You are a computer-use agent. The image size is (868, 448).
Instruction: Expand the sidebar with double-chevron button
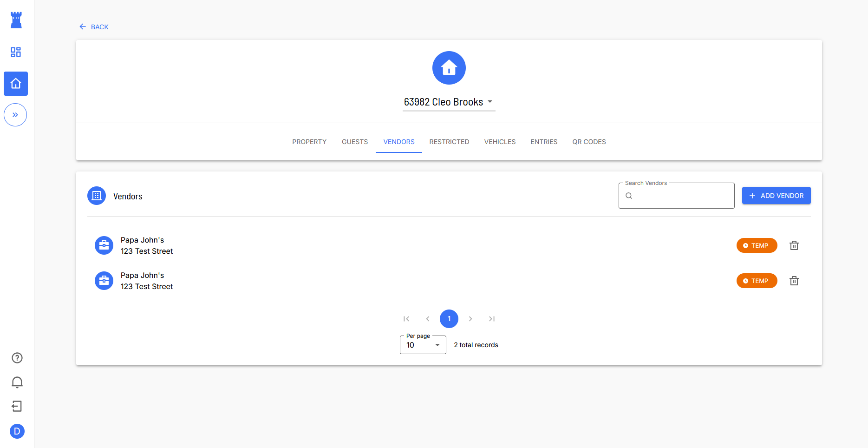pyautogui.click(x=15, y=115)
